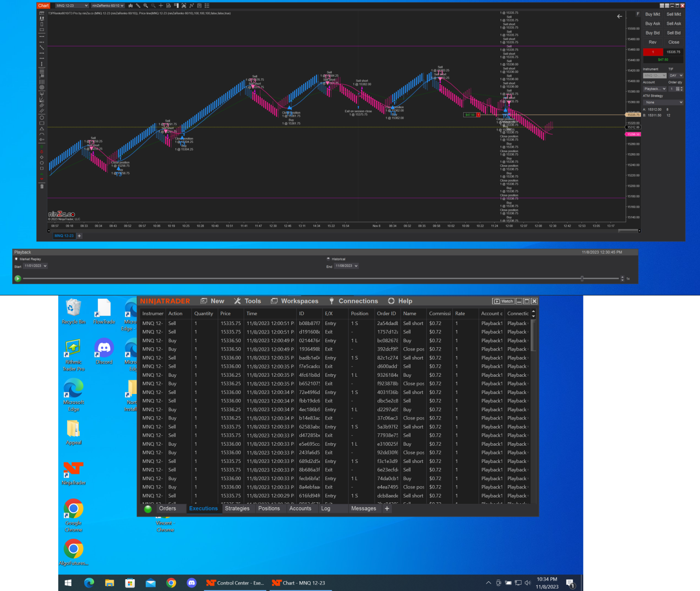Click the chart's MNQ 12-23 tab
The height and width of the screenshot is (591, 700).
(x=64, y=236)
